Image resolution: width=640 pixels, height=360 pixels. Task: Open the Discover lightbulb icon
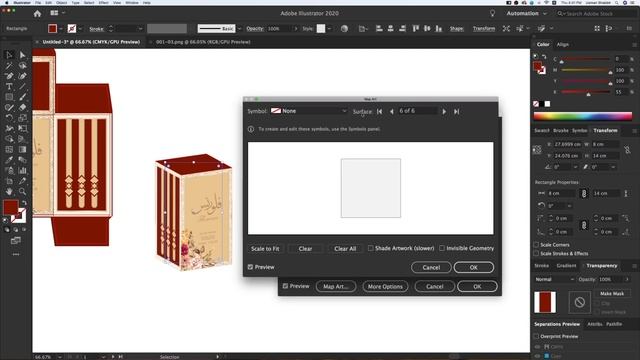point(492,13)
